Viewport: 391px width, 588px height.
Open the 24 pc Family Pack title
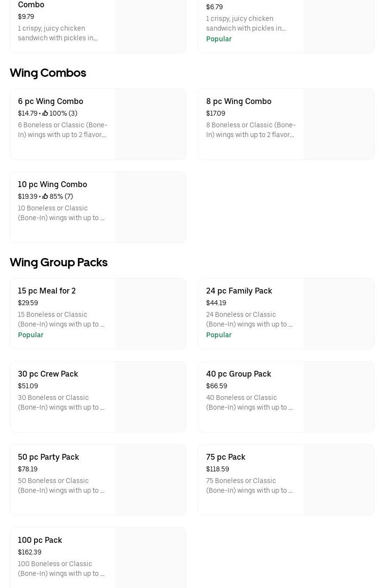(x=239, y=291)
